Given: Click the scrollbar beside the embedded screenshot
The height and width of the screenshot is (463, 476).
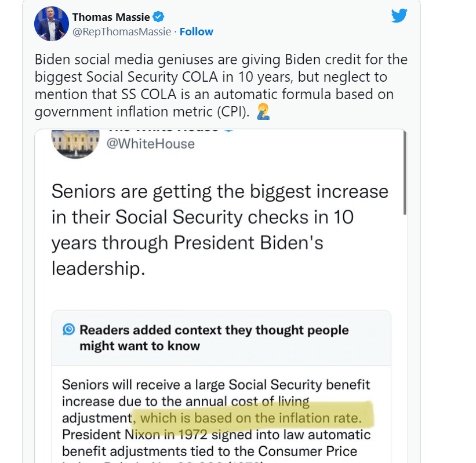Looking at the screenshot, I should [x=405, y=174].
